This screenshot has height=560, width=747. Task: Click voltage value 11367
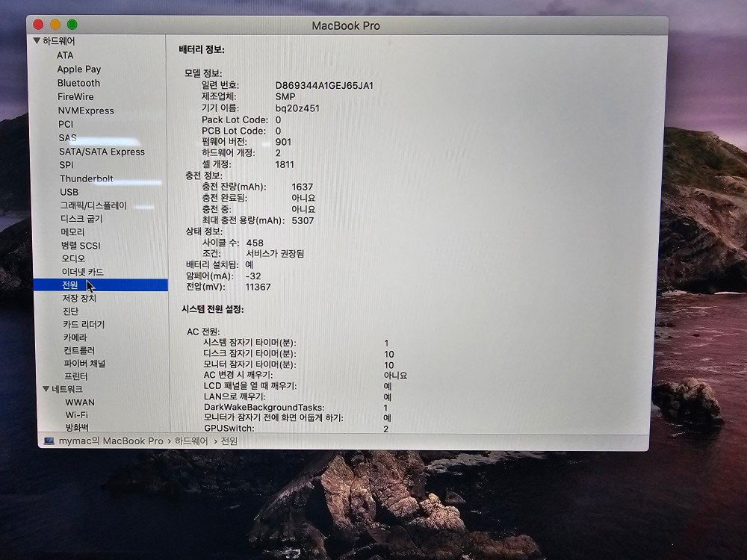coord(258,287)
